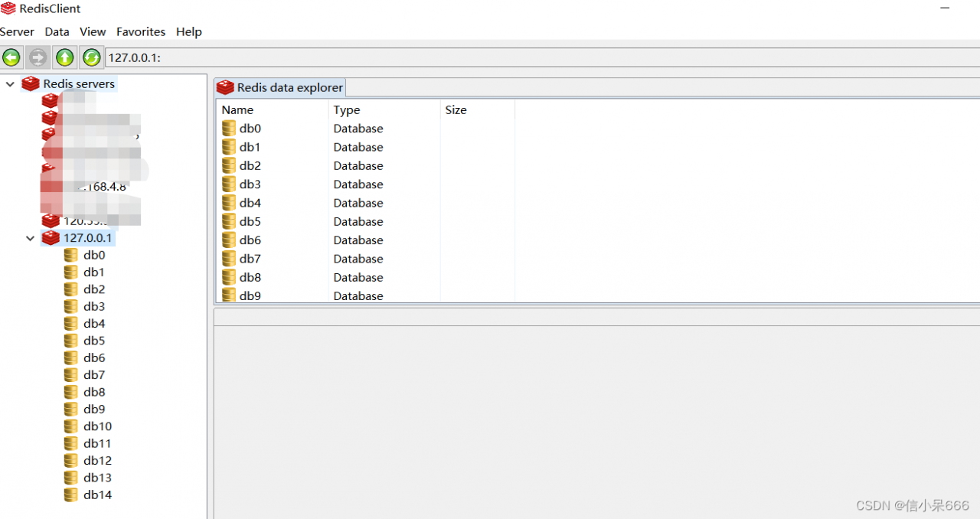Open the View menu
The image size is (980, 519).
93,32
